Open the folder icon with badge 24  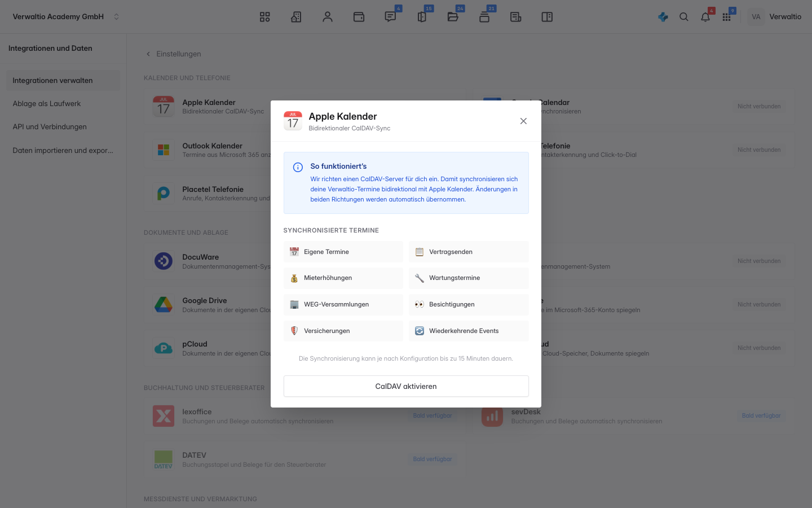click(453, 17)
